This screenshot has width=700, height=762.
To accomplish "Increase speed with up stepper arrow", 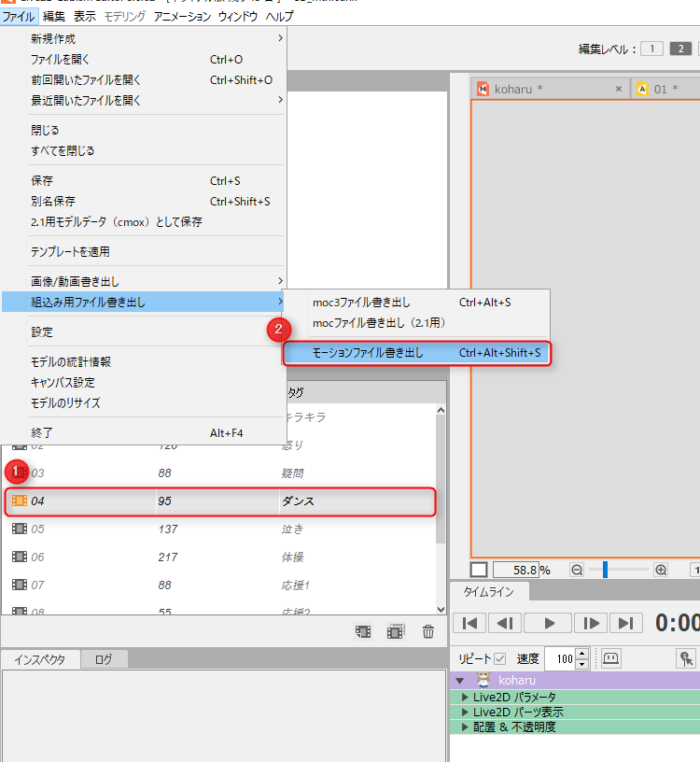I will click(x=582, y=654).
